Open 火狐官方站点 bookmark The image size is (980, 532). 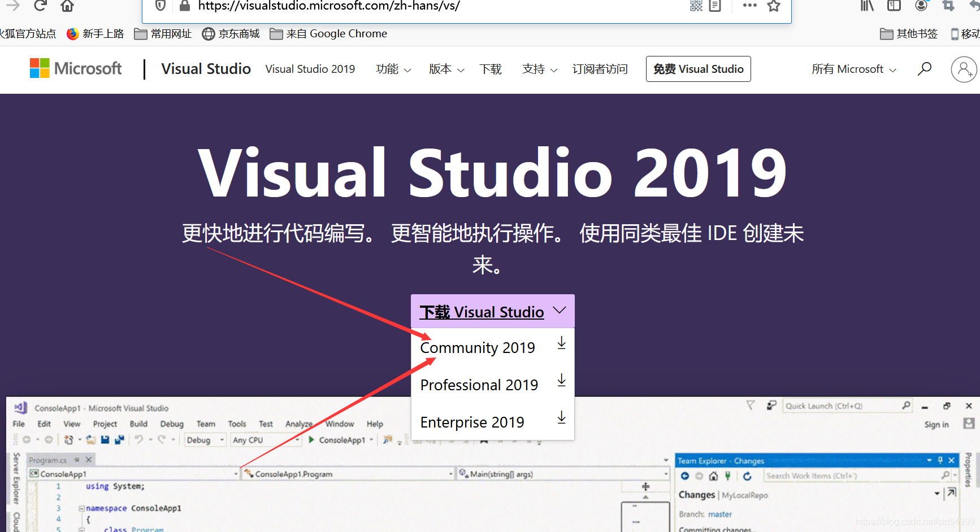[x=28, y=34]
